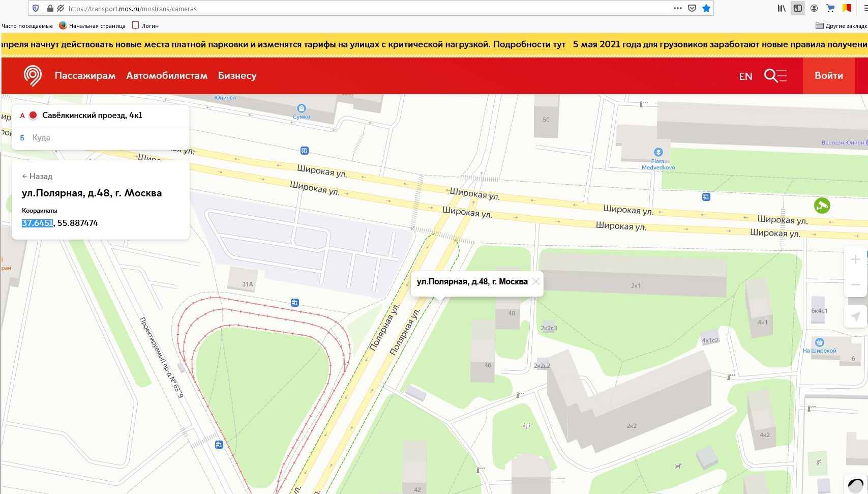The image size is (868, 494).
Task: Bookmark this page with the star icon
Action: [706, 8]
